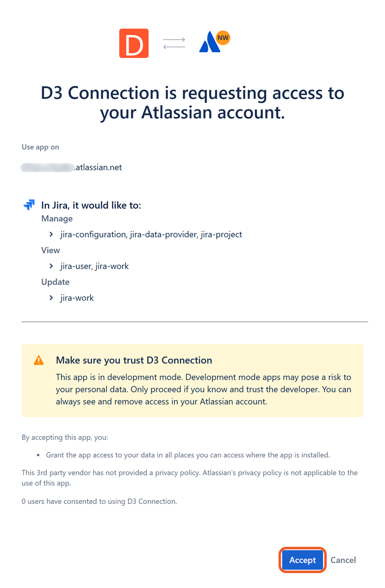Click the Jira icon beside permissions heading
The width and height of the screenshot is (385, 588).
29,205
